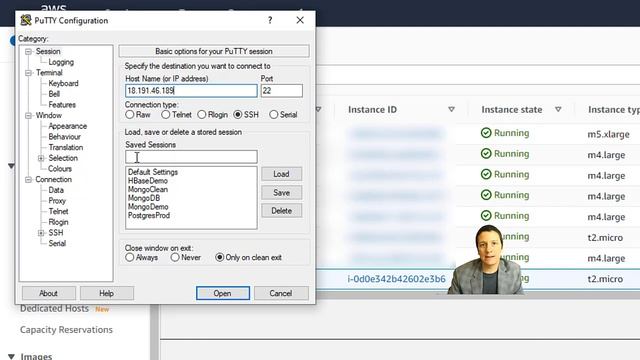Open the Rlogin category in the tree
This screenshot has height=360, width=640.
click(58, 222)
